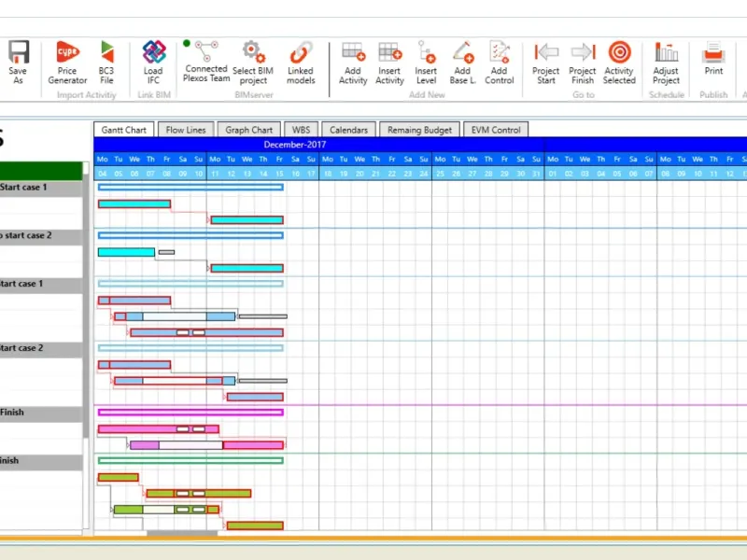Click day 18 in timeline header
Screen dimensions: 747x560
point(328,174)
